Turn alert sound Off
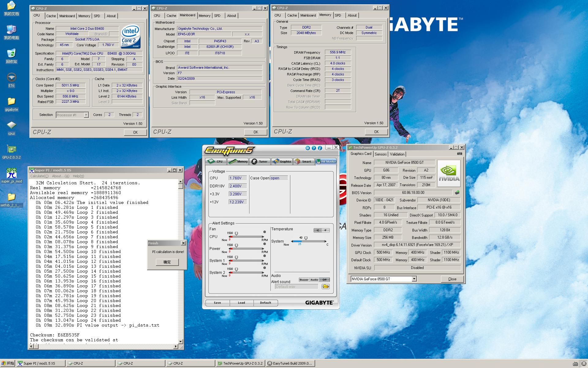Viewport: 588px width, 368px height. tap(325, 280)
